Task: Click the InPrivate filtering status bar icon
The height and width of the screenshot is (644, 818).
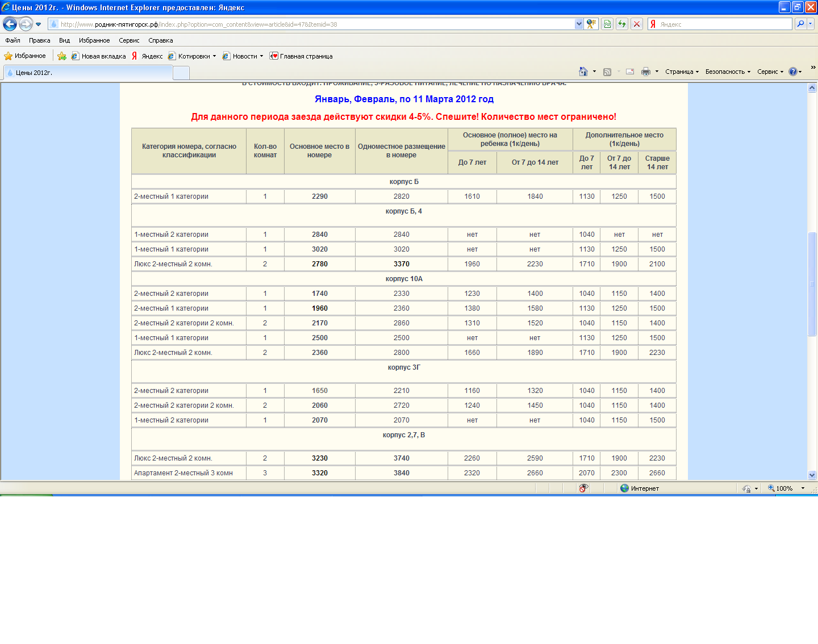Action: coord(583,488)
